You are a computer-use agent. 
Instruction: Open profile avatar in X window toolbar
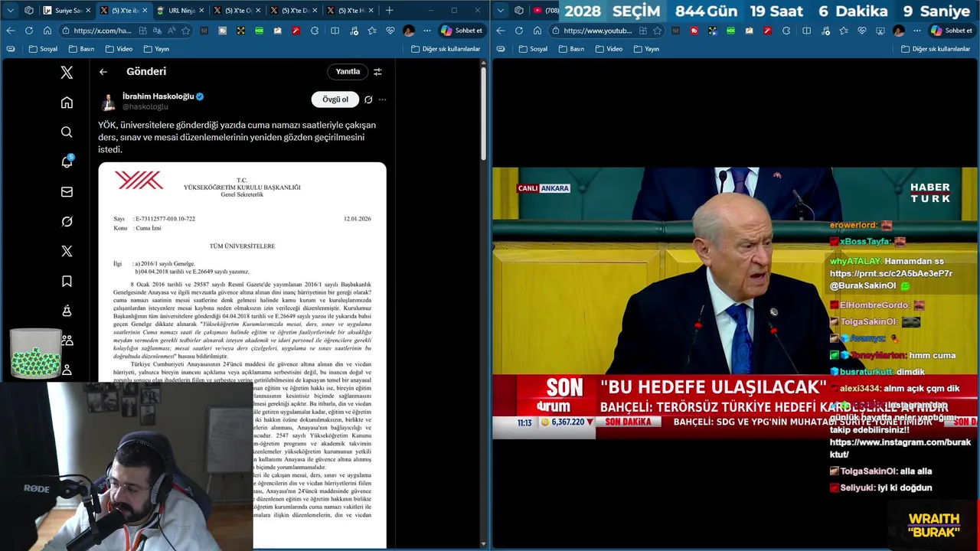pos(409,31)
